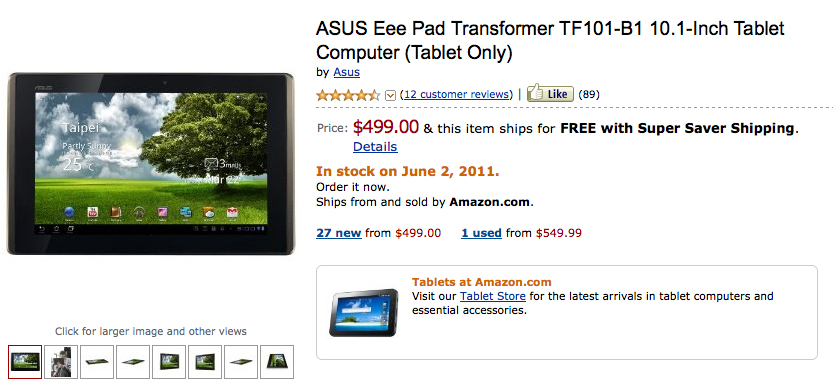The height and width of the screenshot is (389, 833).
Task: Open the Asus brand link
Action: pos(346,72)
